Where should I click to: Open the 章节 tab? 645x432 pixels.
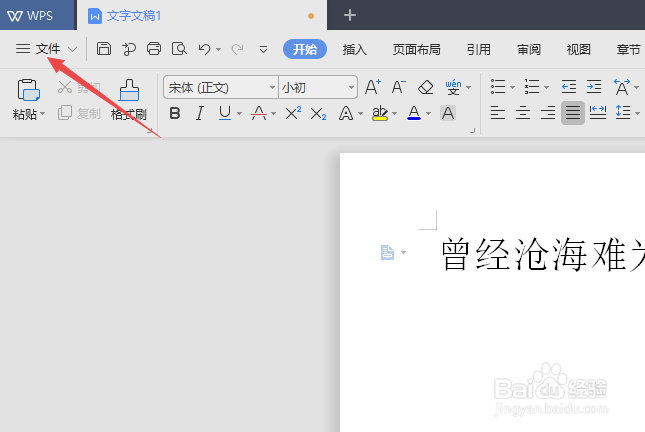[x=628, y=50]
